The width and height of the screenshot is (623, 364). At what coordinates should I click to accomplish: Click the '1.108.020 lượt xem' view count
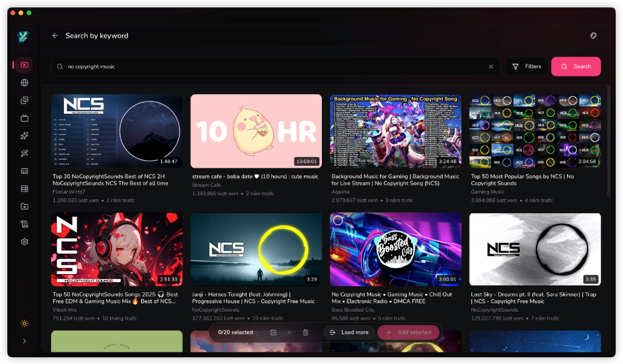pos(75,201)
